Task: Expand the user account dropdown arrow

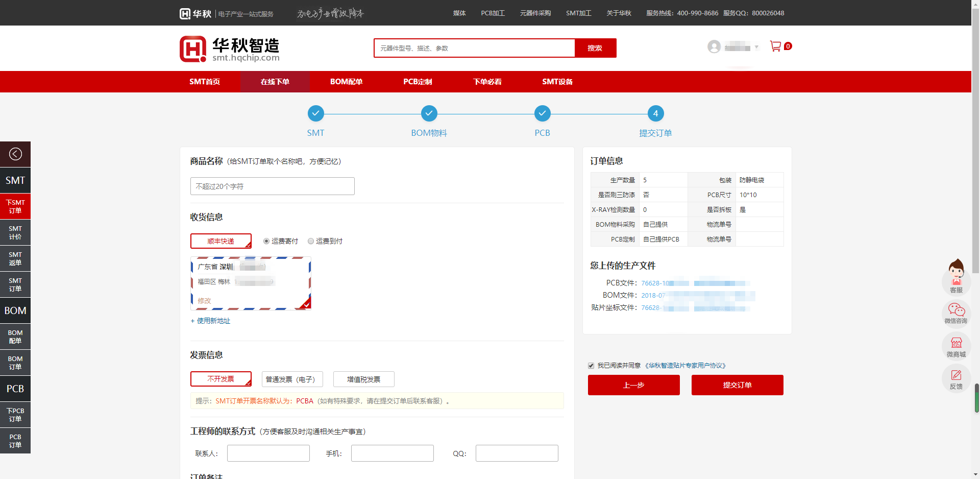Action: click(x=756, y=47)
